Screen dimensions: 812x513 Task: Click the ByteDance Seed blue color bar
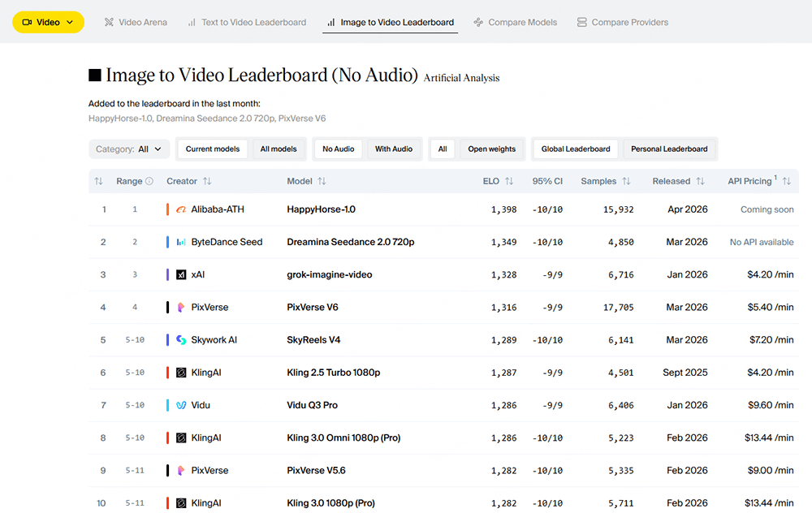click(167, 242)
